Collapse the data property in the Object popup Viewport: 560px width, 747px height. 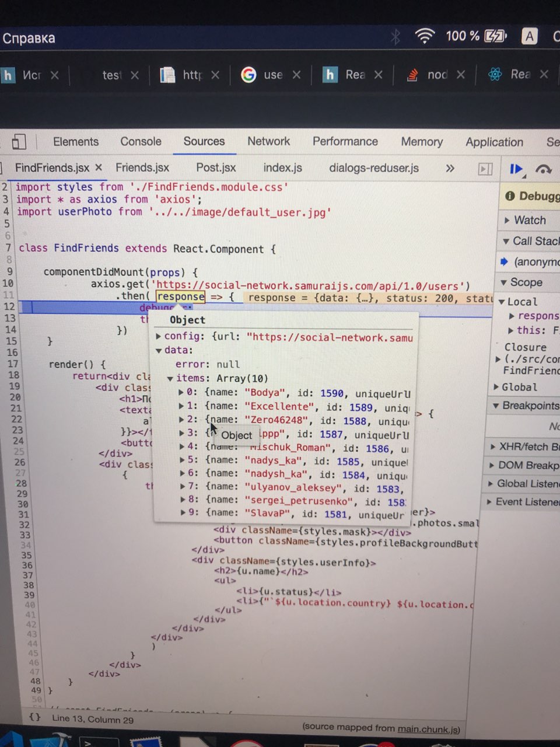pos(159,351)
